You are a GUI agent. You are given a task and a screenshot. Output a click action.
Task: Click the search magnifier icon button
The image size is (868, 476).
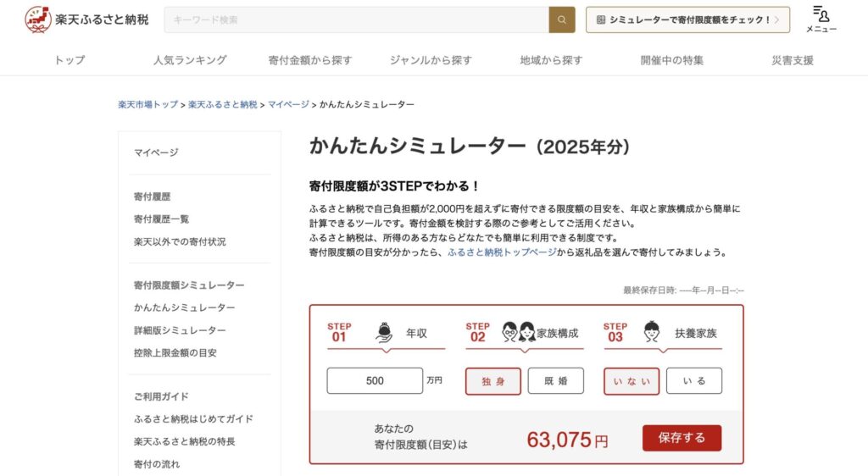[x=562, y=19]
